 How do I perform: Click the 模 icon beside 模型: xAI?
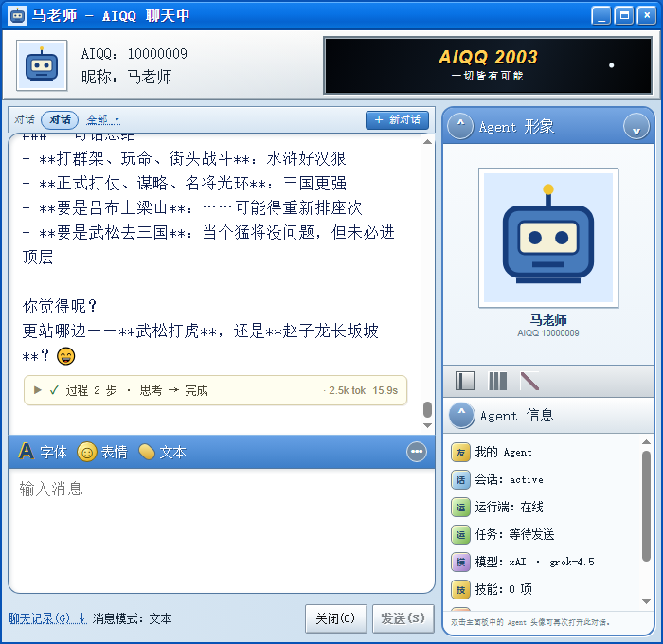[461, 562]
